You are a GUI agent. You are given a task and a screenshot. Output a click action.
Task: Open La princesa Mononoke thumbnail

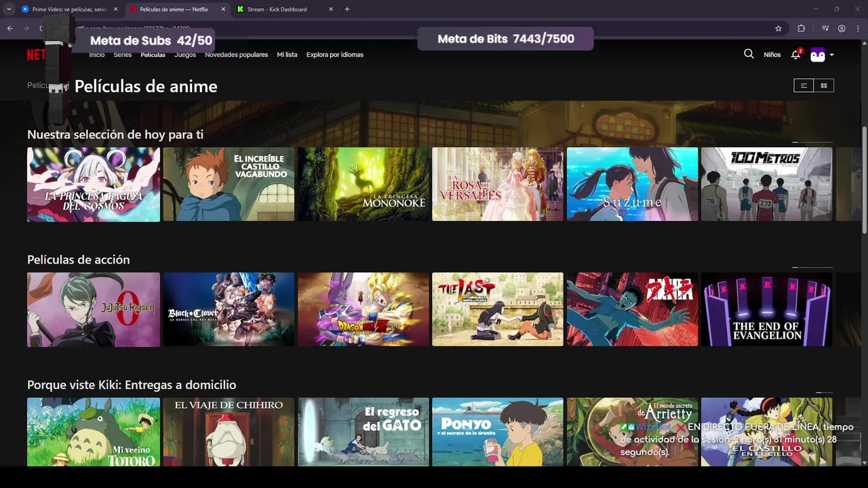(363, 184)
